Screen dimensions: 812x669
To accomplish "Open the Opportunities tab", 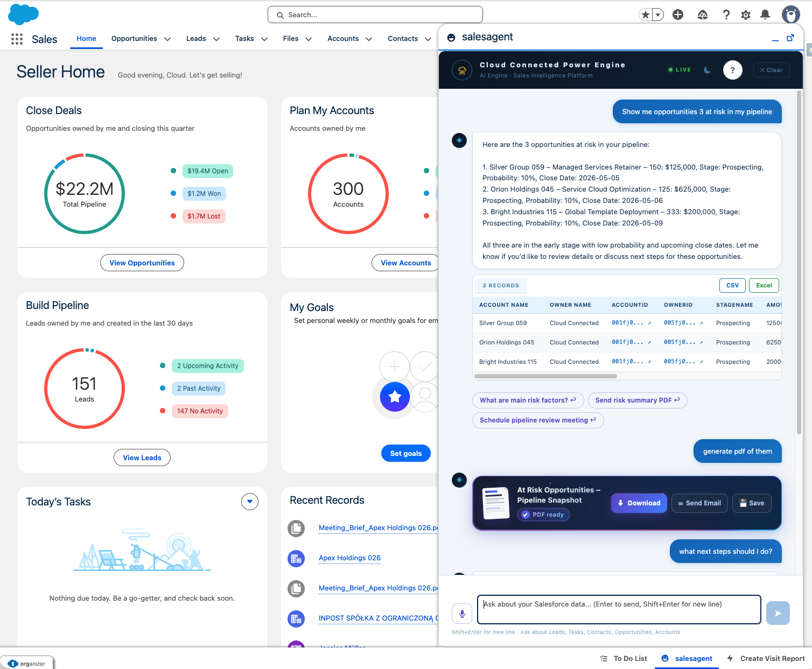I will click(x=134, y=39).
